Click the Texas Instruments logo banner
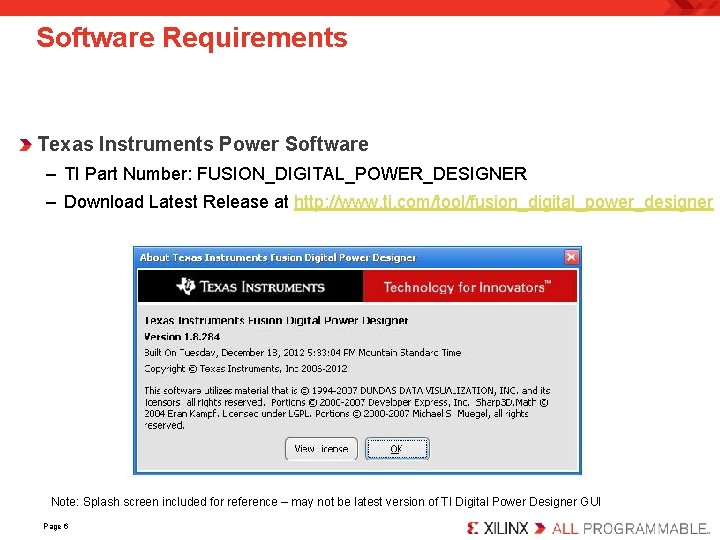 (250, 287)
